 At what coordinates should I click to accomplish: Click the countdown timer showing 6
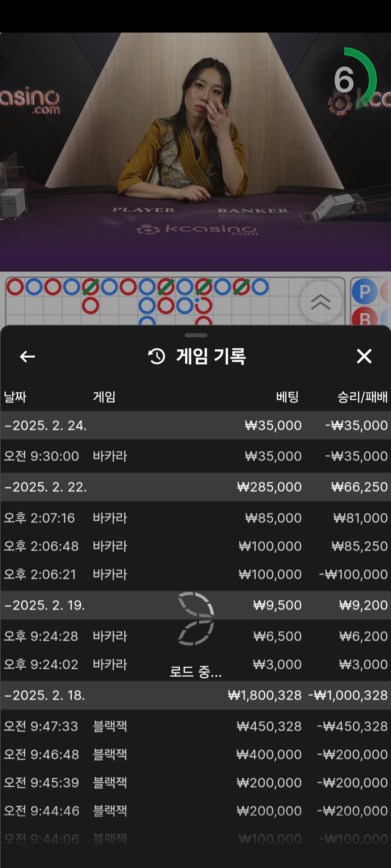pyautogui.click(x=345, y=80)
